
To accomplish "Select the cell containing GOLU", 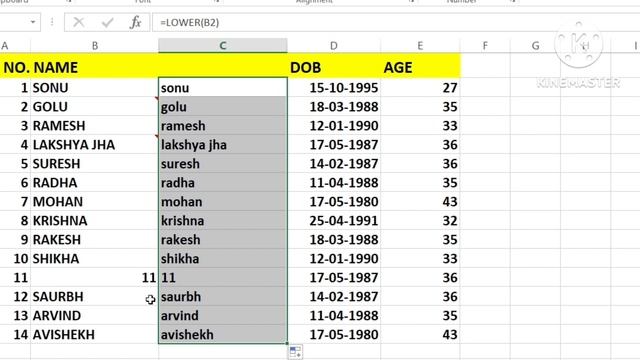I will pyautogui.click(x=95, y=107).
